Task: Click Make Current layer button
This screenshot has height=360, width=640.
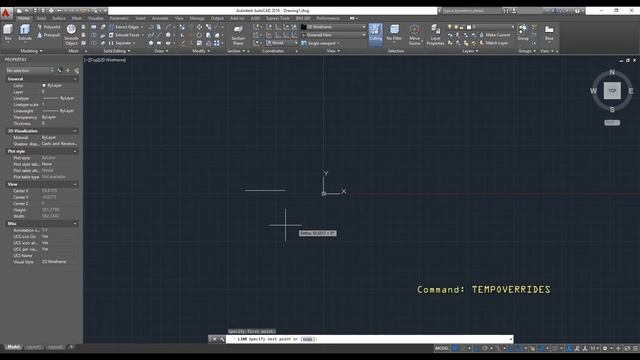Action: (495, 35)
